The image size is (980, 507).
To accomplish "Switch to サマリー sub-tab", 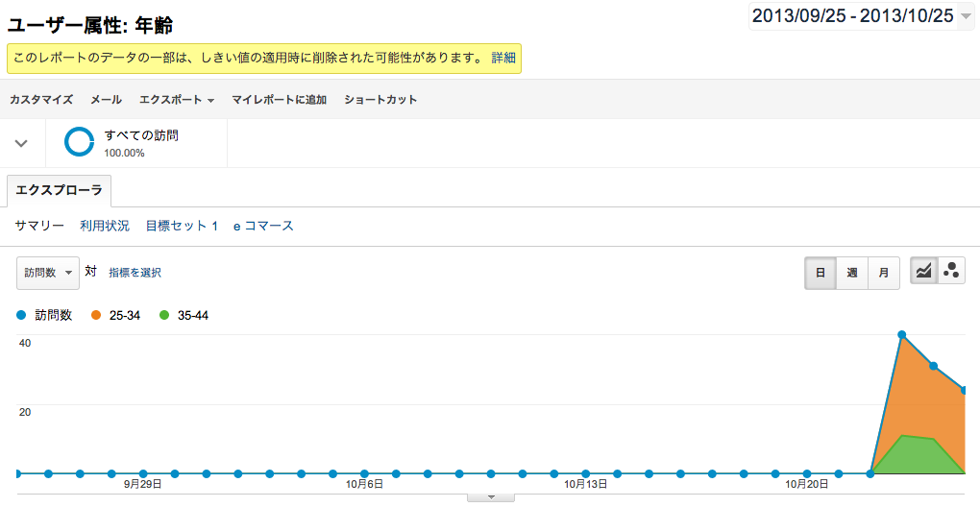I will (39, 226).
